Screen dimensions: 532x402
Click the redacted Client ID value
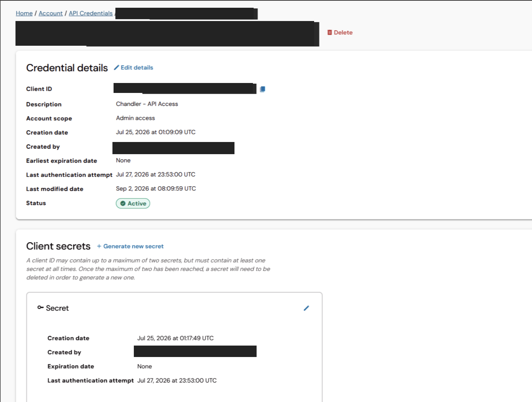click(x=185, y=89)
